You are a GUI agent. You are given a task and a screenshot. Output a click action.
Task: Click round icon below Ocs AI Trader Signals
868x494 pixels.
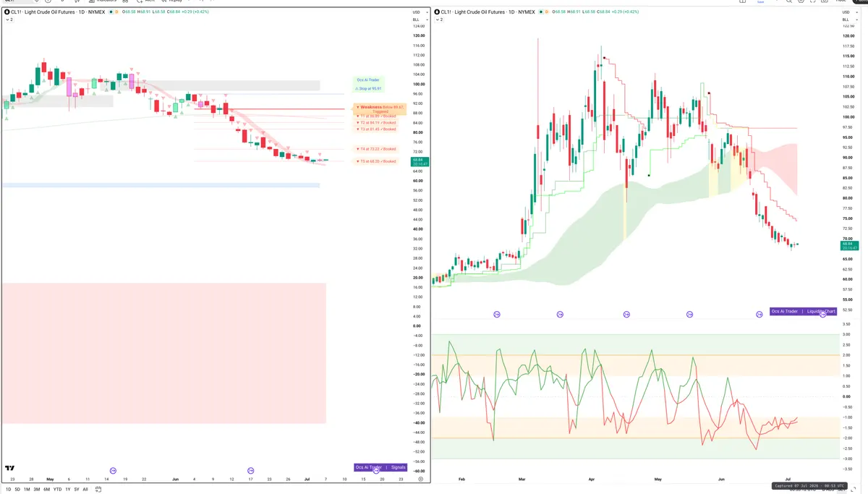[376, 471]
